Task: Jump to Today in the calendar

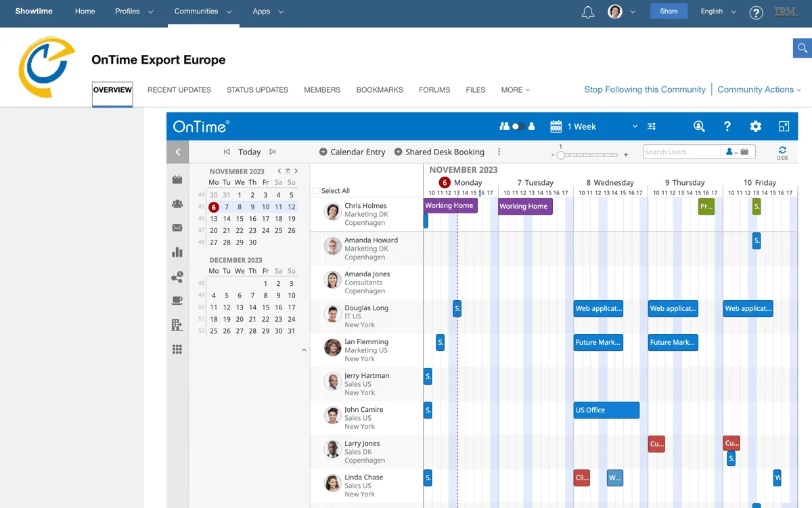Action: click(250, 152)
